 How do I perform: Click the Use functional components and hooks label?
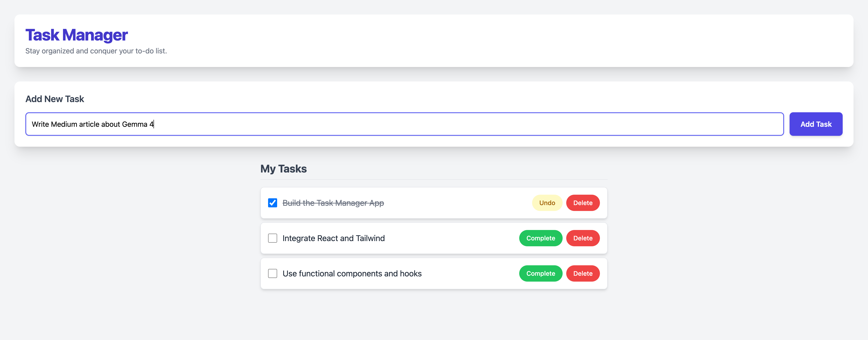[352, 273]
